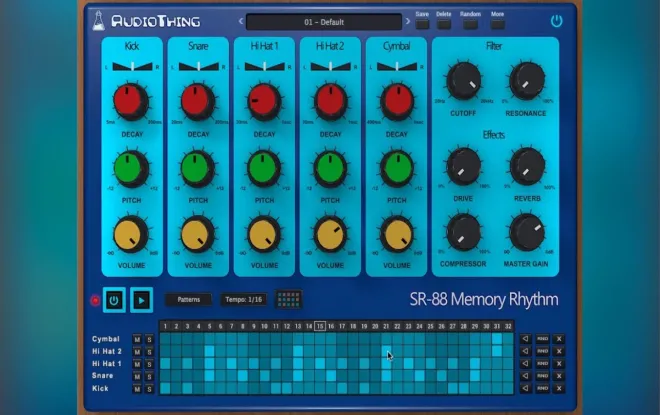
Task: Randomize the Cymbal row with RND
Action: click(543, 339)
